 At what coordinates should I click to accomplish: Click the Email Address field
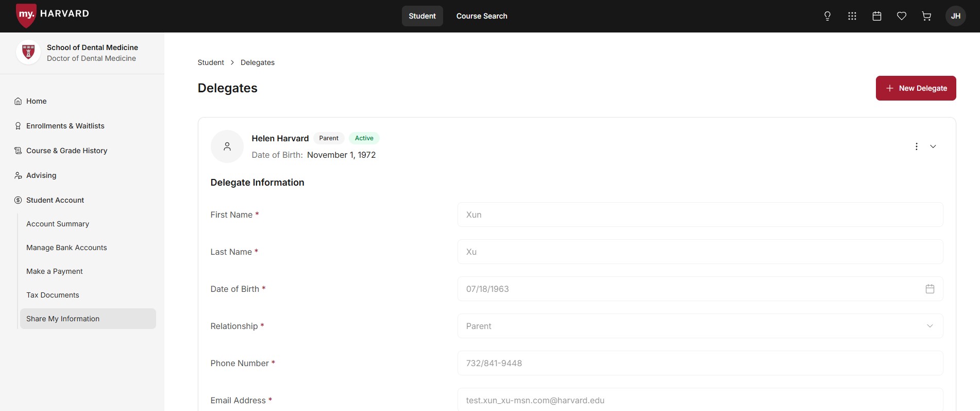[x=700, y=400]
